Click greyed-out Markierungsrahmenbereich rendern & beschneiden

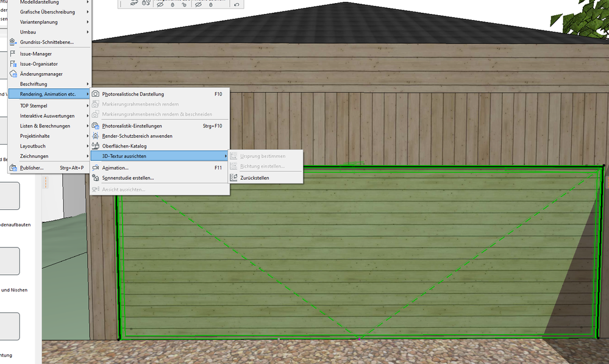[160, 114]
